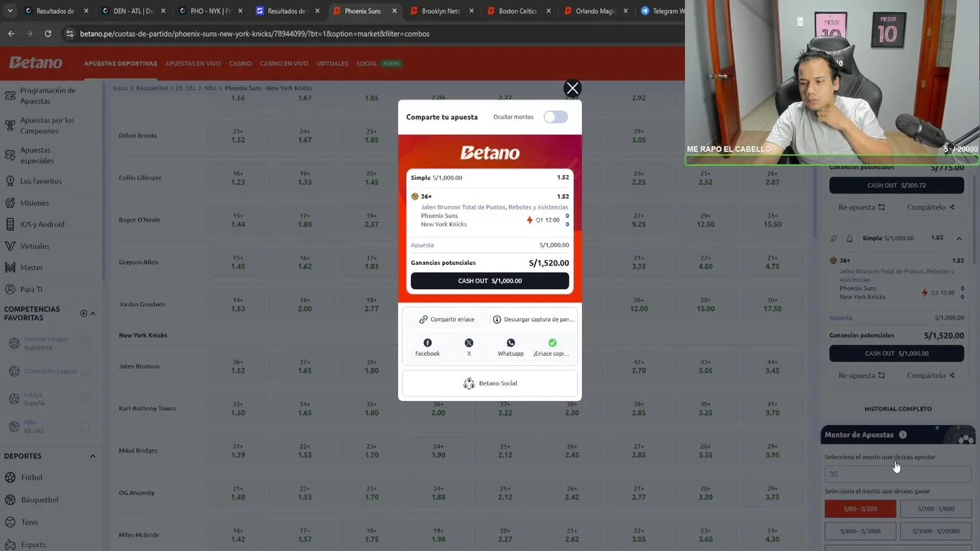Click the Mentor de Apuestas info icon
Screen dimensions: 980x551
903,435
